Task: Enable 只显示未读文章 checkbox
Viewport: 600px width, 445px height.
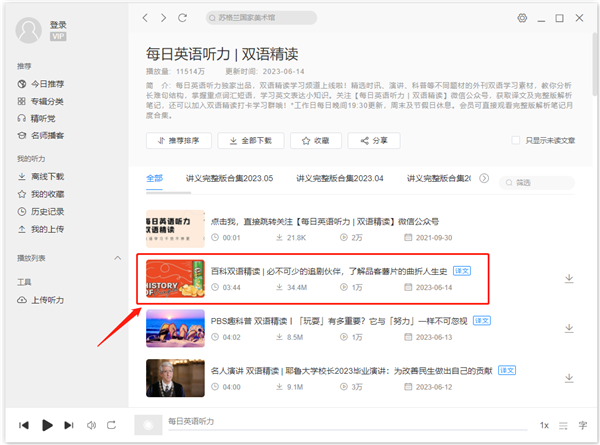Action: [516, 141]
